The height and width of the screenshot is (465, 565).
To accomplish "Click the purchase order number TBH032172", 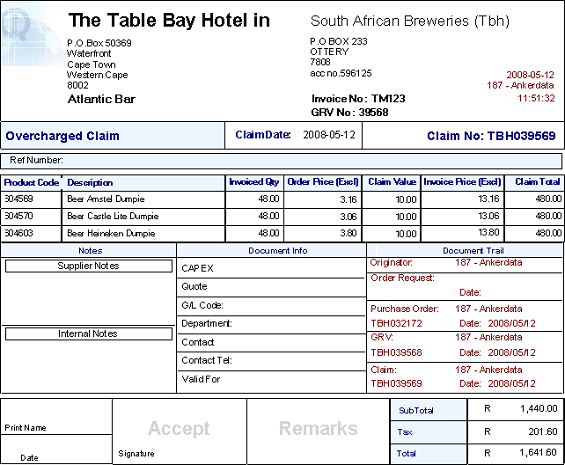I will pyautogui.click(x=396, y=324).
